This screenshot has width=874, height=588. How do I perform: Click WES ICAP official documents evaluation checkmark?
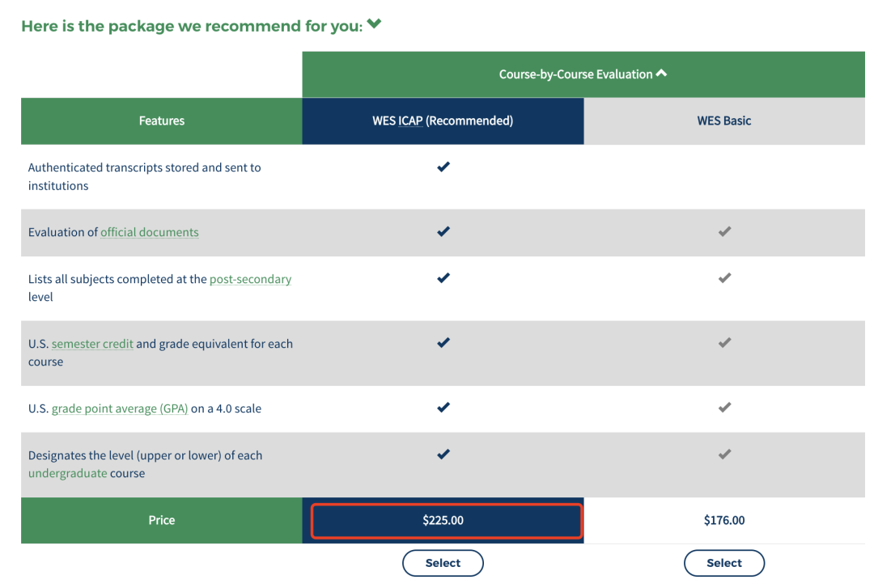tap(443, 232)
